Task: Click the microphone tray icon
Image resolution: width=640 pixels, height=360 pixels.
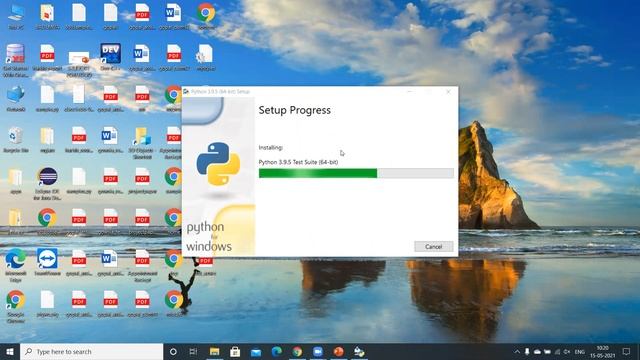Action: pyautogui.click(x=527, y=351)
